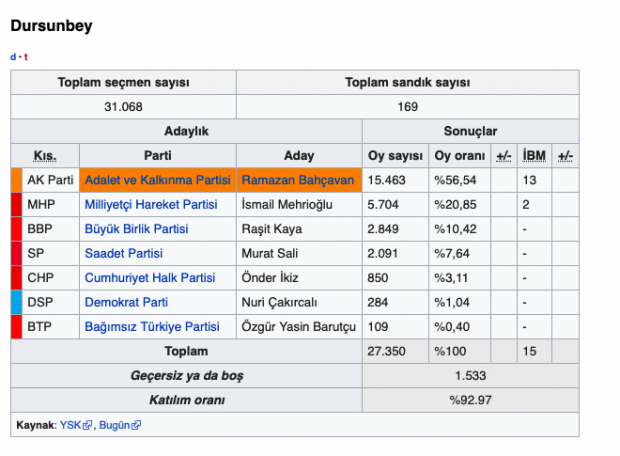Image resolution: width=620 pixels, height=456 pixels.
Task: Click the Kıs. abbreviation column header
Action: (45, 156)
